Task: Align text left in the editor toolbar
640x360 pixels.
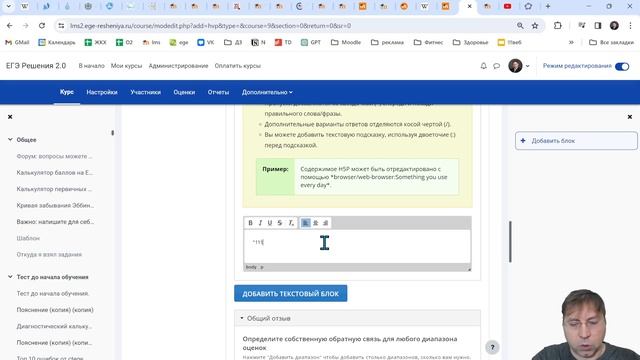Action: click(305, 223)
